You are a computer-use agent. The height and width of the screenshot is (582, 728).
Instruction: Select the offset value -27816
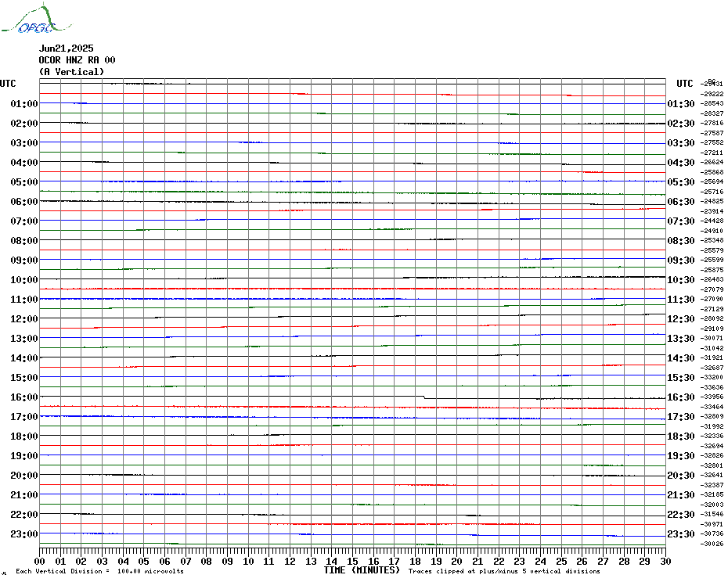[x=712, y=123]
